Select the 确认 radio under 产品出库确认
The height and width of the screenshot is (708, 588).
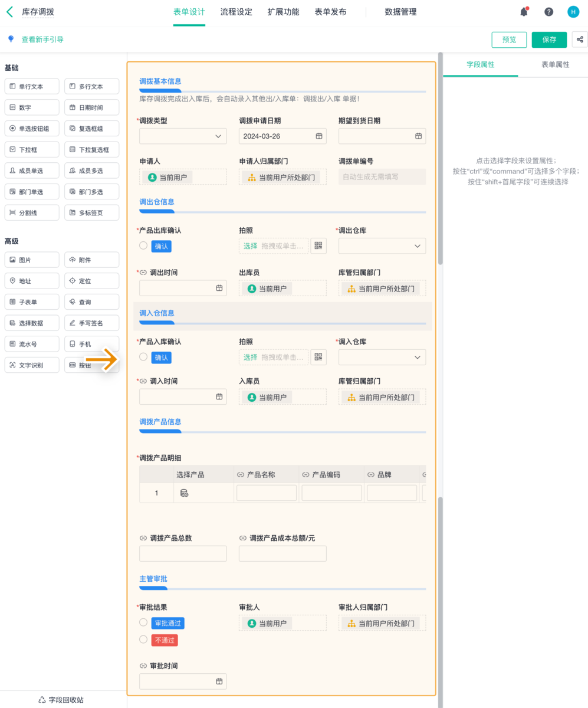pos(142,246)
